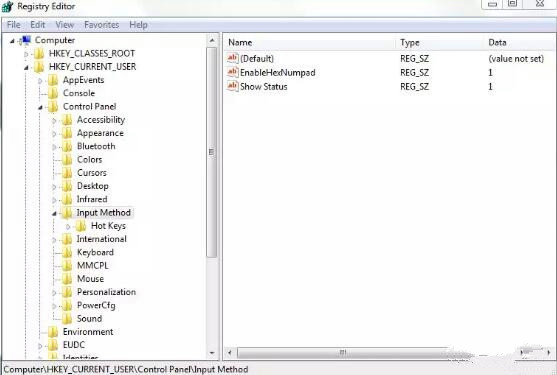This screenshot has height=375, width=557.
Task: Expand the Personalization key arrow
Action: pos(54,293)
